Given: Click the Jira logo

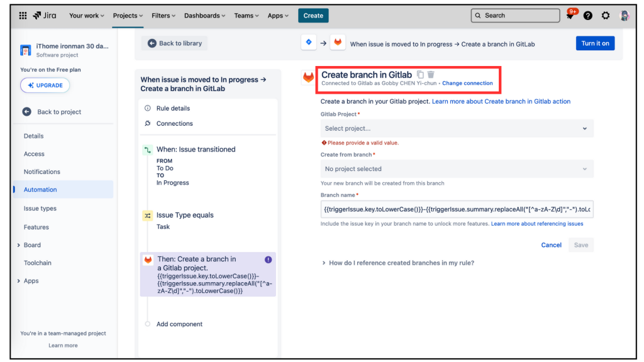Looking at the screenshot, I should tap(45, 16).
